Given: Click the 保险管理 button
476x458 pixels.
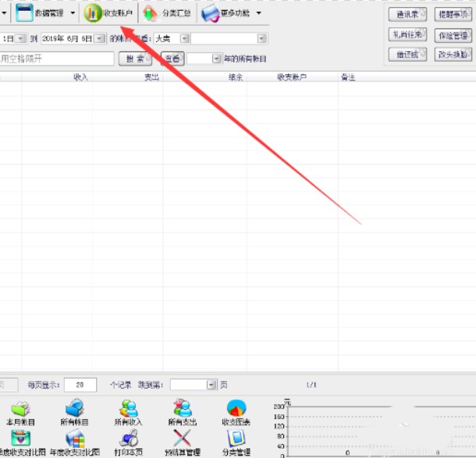Looking at the screenshot, I should 453,35.
